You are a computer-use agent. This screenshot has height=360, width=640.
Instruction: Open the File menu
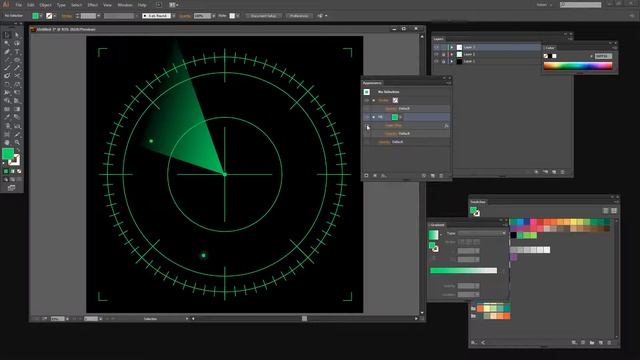coord(19,5)
